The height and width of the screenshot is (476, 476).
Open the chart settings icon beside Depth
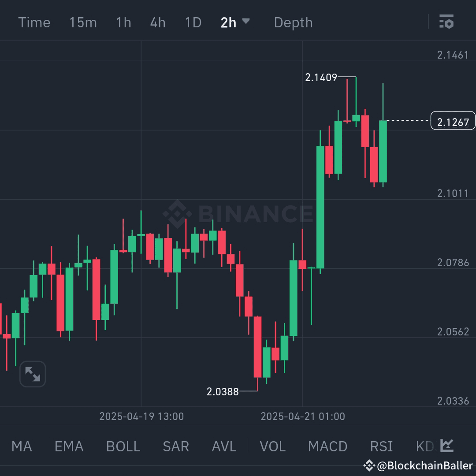click(446, 22)
